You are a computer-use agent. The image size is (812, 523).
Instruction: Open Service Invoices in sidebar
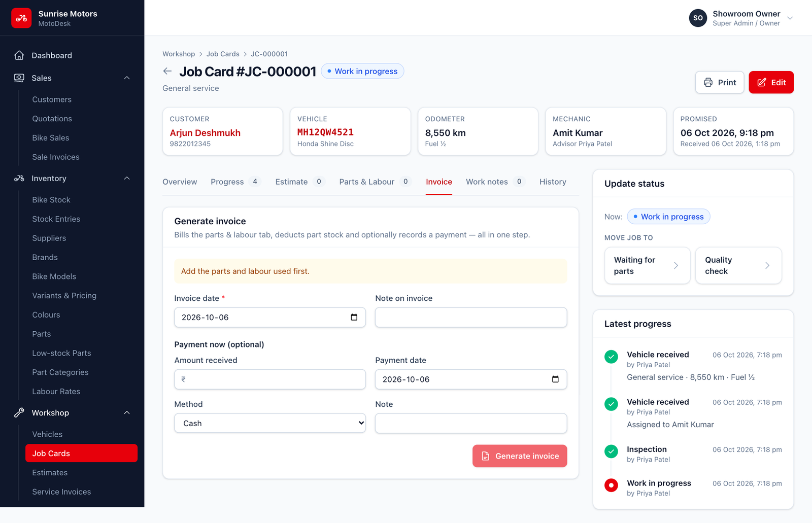coord(61,492)
